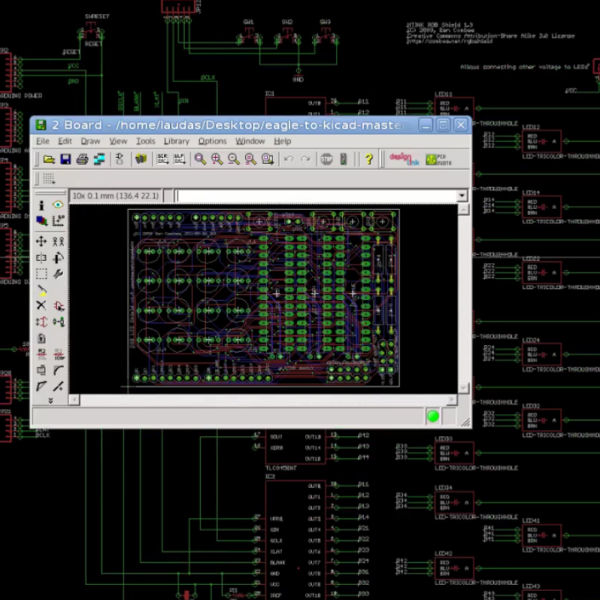The width and height of the screenshot is (600, 600).
Task: Select the Paste brush tool
Action: (x=42, y=290)
